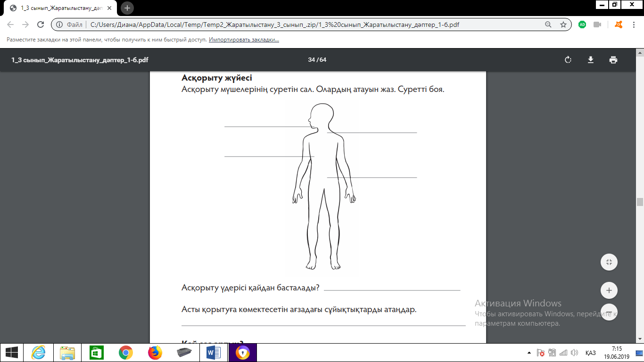
Task: Click the page number field showing 34
Action: click(x=311, y=60)
